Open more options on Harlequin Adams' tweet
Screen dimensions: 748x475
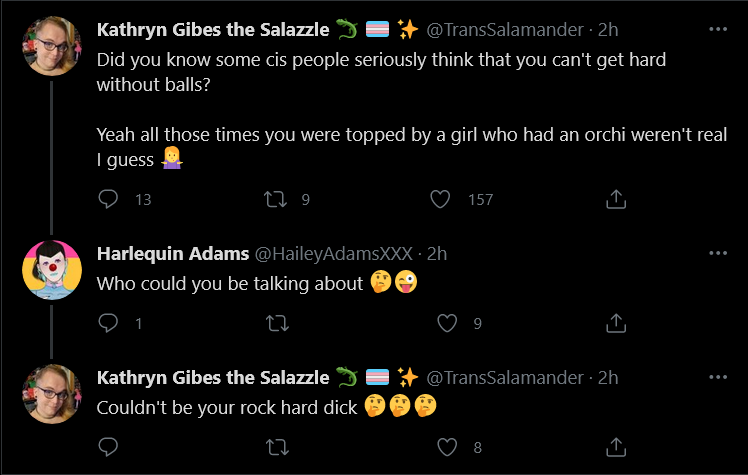(718, 253)
